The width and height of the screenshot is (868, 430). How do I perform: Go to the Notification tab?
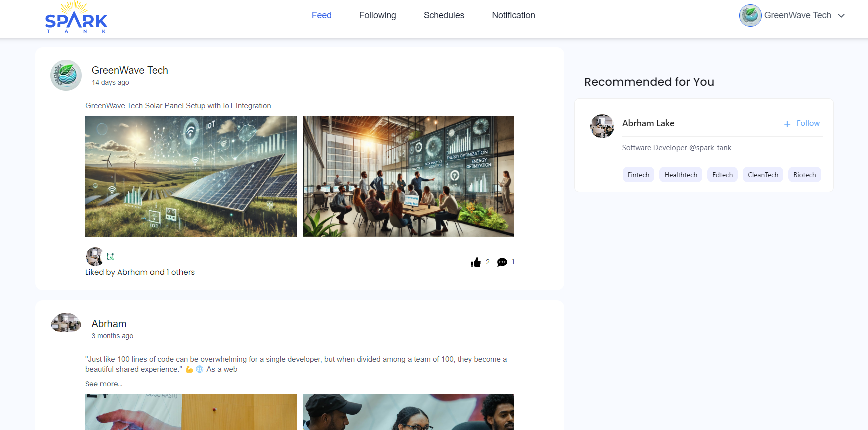[513, 15]
